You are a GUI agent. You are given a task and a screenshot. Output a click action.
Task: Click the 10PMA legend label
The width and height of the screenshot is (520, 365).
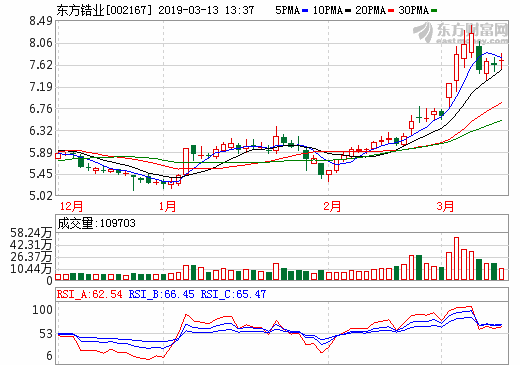tap(328, 10)
